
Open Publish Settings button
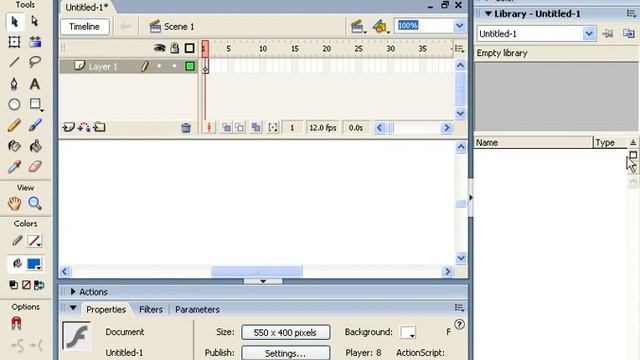click(286, 353)
